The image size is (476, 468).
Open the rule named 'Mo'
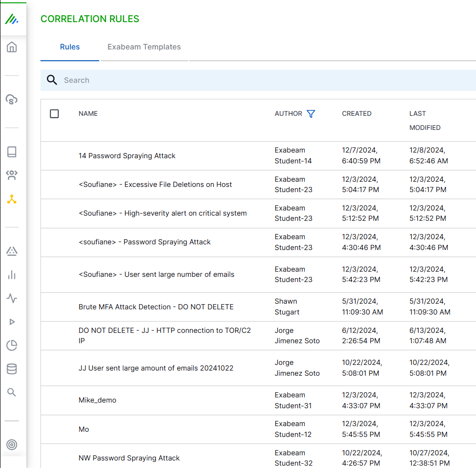[x=84, y=429]
